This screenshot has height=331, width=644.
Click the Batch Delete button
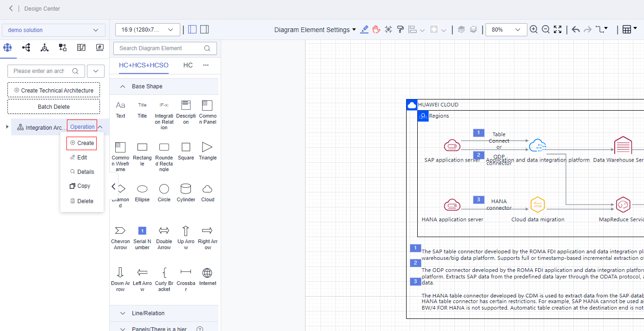coord(54,106)
